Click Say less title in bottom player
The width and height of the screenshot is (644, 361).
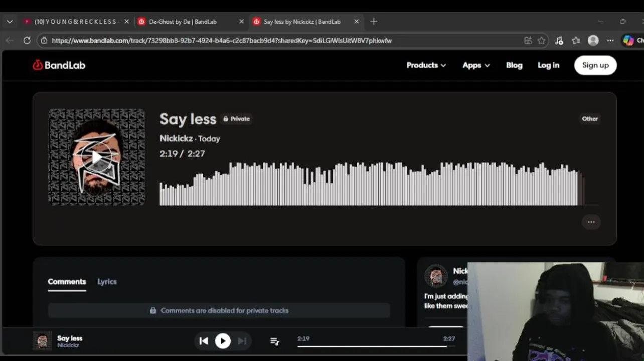pyautogui.click(x=70, y=338)
